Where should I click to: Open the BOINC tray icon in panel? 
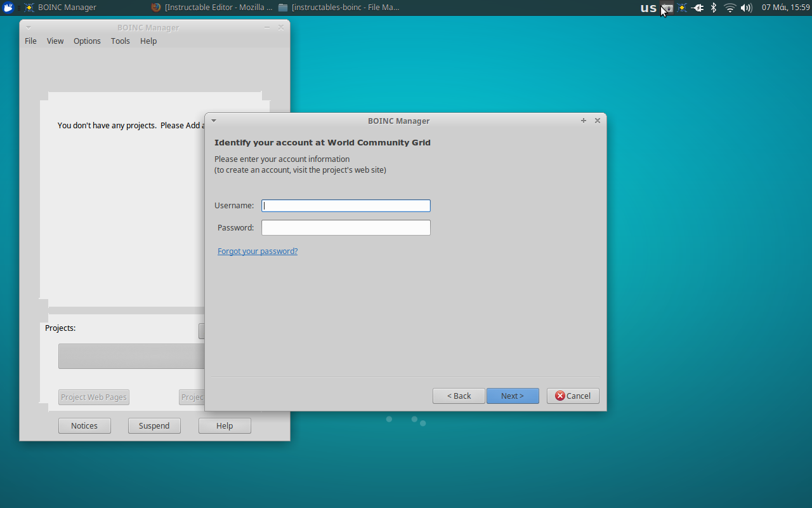pyautogui.click(x=682, y=8)
